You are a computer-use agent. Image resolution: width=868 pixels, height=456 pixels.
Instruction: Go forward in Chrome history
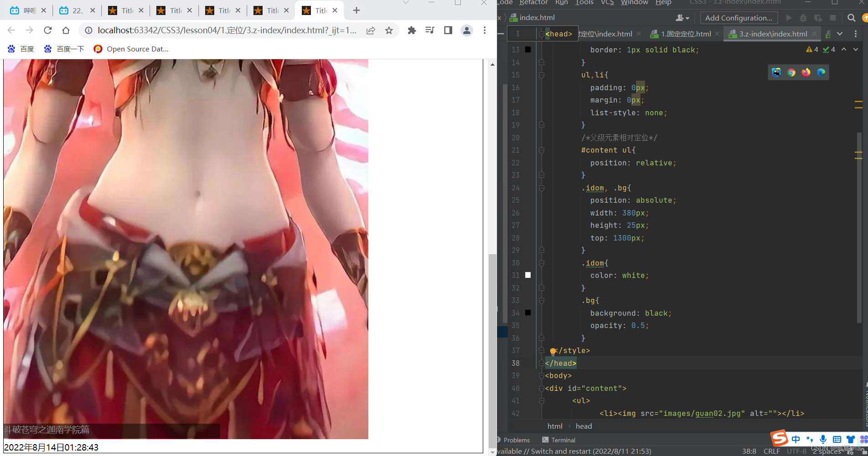point(29,31)
